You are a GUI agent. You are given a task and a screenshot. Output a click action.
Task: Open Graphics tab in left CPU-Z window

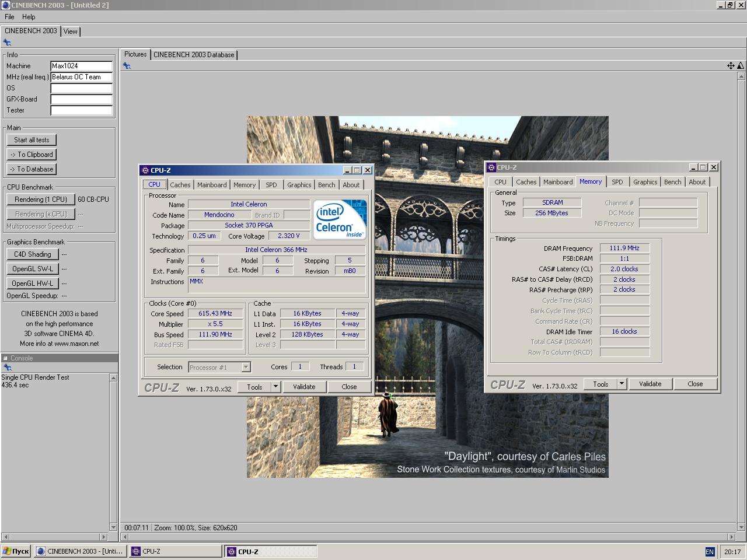click(x=299, y=185)
